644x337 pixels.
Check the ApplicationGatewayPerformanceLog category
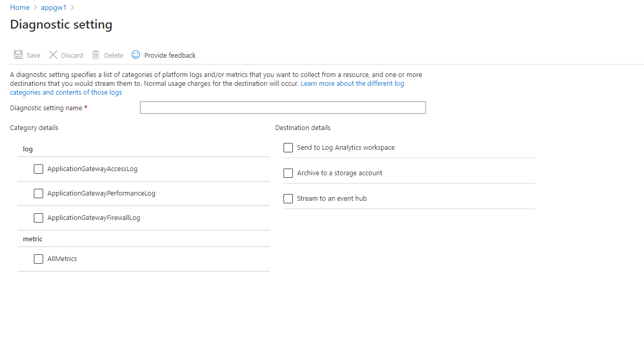pyautogui.click(x=38, y=193)
